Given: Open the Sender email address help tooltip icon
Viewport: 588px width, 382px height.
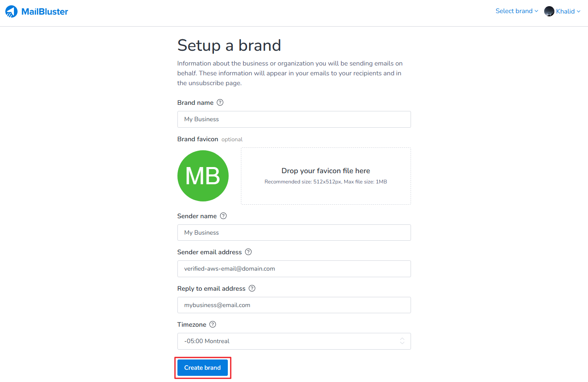Looking at the screenshot, I should [248, 252].
